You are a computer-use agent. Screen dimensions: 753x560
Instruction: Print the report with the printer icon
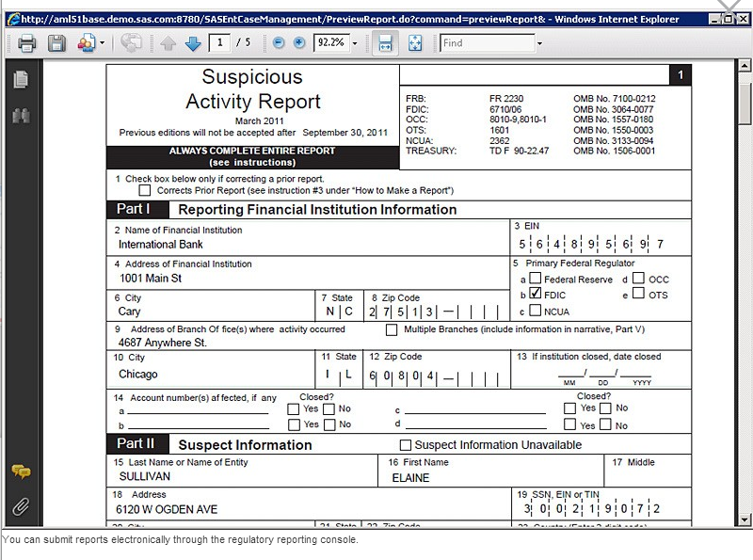pyautogui.click(x=27, y=43)
